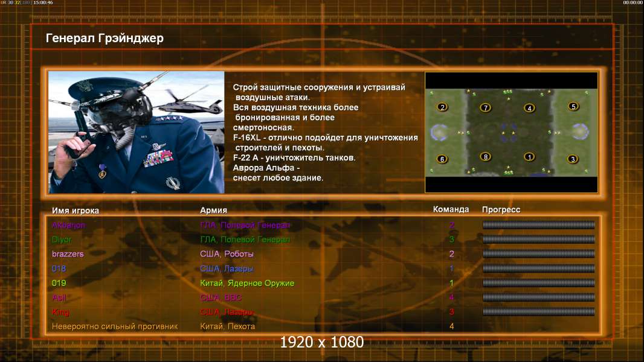Image resolution: width=644 pixels, height=362 pixels.
Task: Select player name 'Asil'
Action: coord(59,297)
